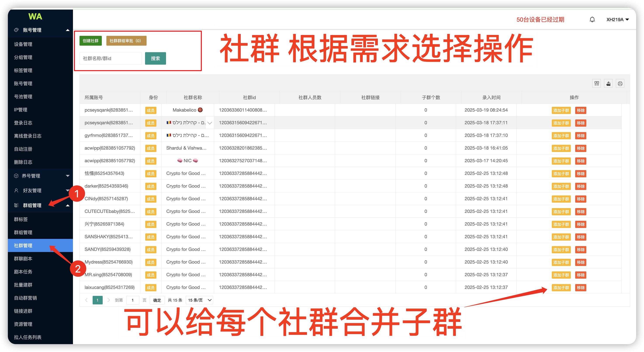
Task: Open 批量建群 in the sidebar
Action: coord(23,285)
